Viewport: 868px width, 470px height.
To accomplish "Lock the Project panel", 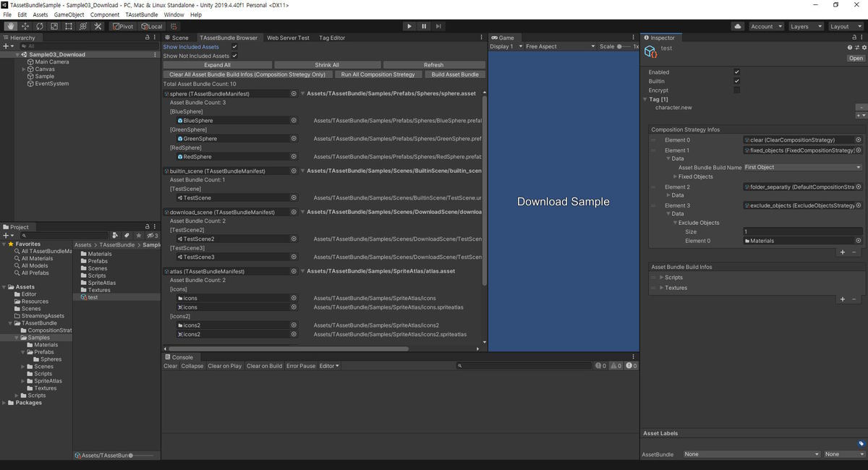I will tap(148, 226).
